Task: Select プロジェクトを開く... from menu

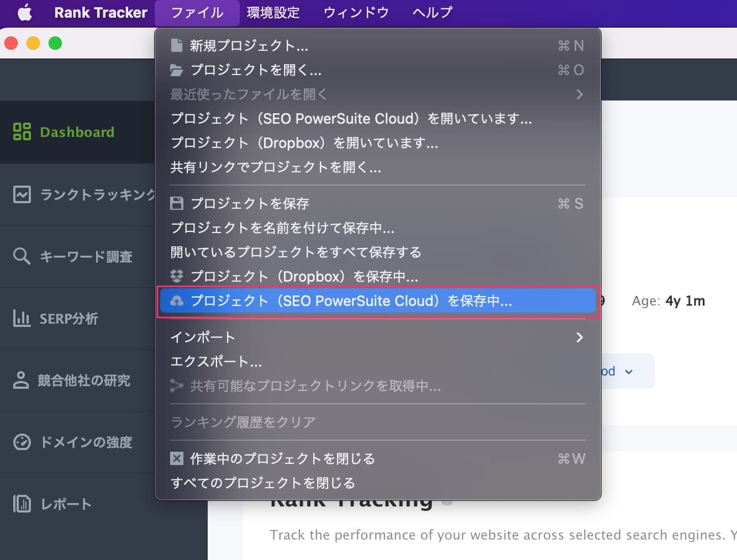Action: pyautogui.click(x=378, y=70)
